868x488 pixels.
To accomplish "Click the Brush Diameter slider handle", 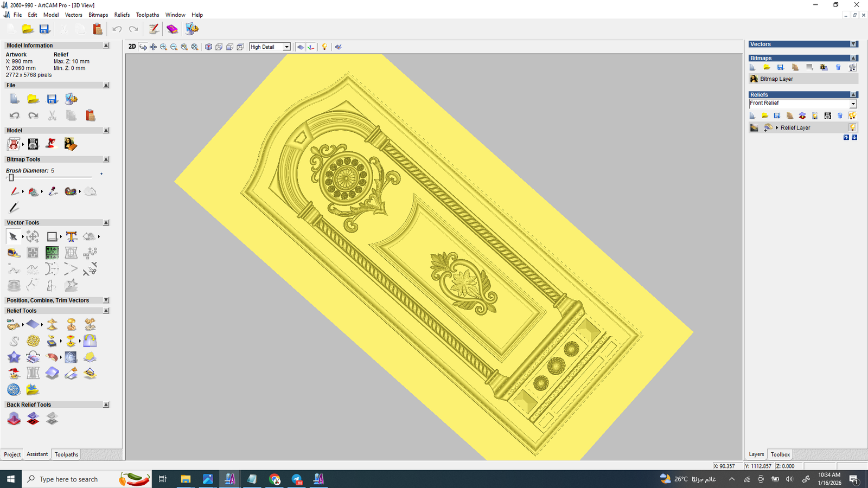I will pyautogui.click(x=11, y=177).
